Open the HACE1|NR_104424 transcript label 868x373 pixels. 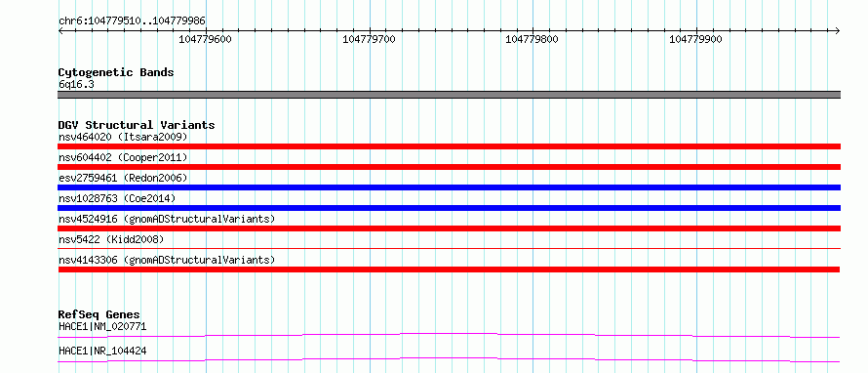click(x=102, y=351)
